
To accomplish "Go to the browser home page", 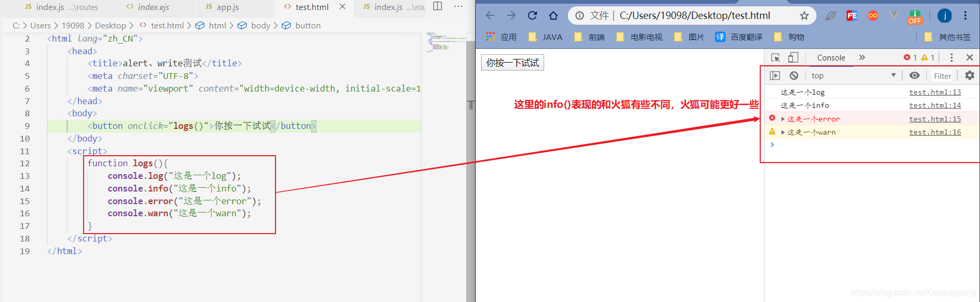I will pyautogui.click(x=553, y=15).
